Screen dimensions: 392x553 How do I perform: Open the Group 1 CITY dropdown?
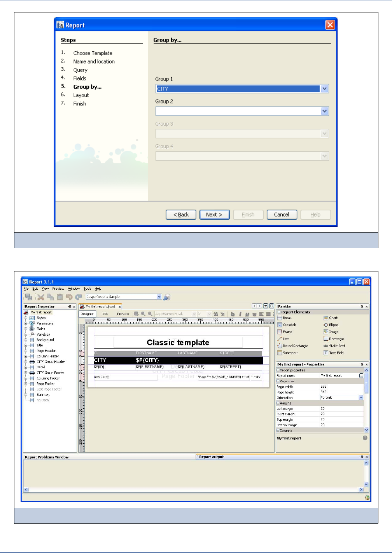[x=325, y=89]
